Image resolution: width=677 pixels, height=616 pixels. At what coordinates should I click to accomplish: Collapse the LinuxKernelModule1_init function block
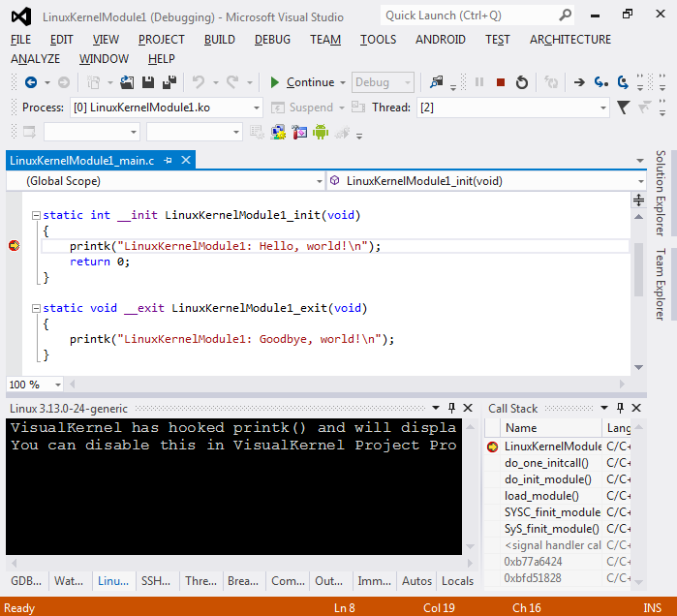[36, 215]
